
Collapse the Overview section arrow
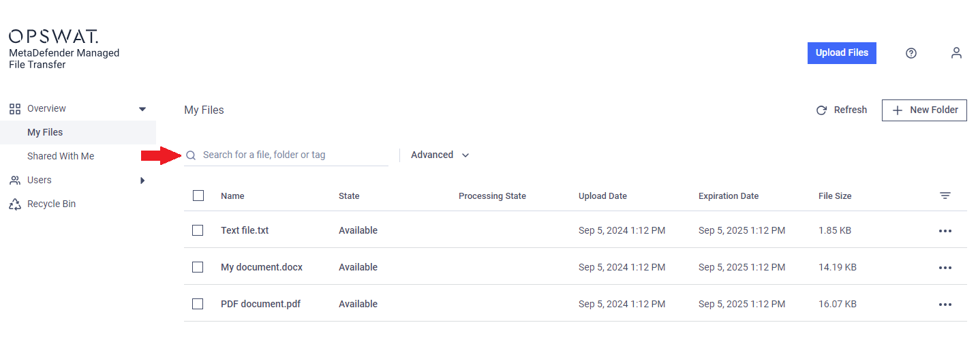click(142, 109)
